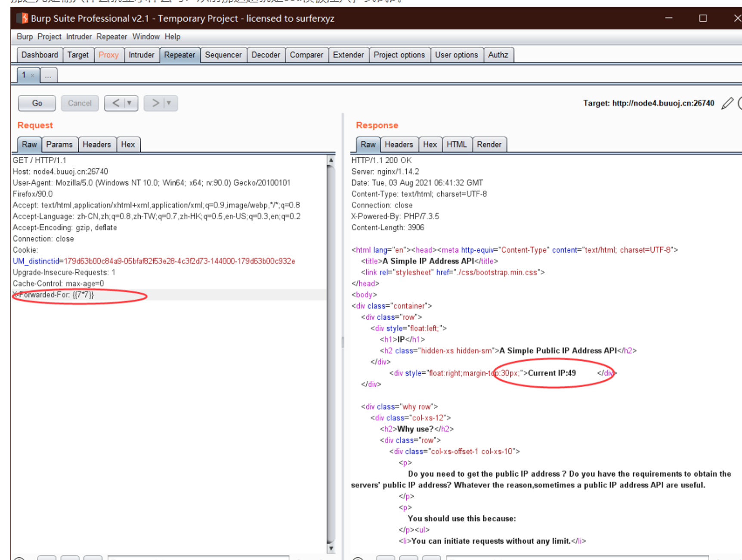This screenshot has height=560, width=742.
Task: Open the back-history dropdown arrow
Action: click(129, 103)
